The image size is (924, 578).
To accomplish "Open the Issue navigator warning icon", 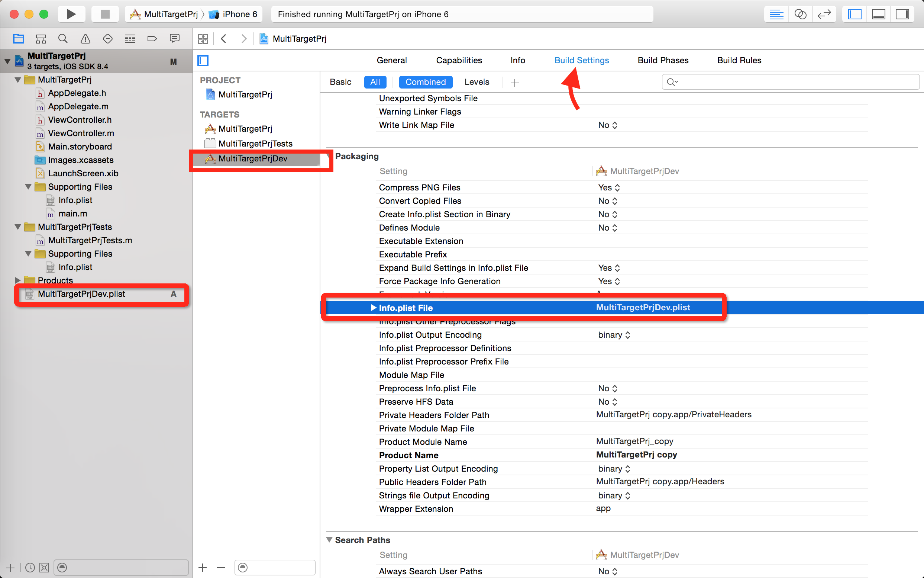I will tap(85, 39).
